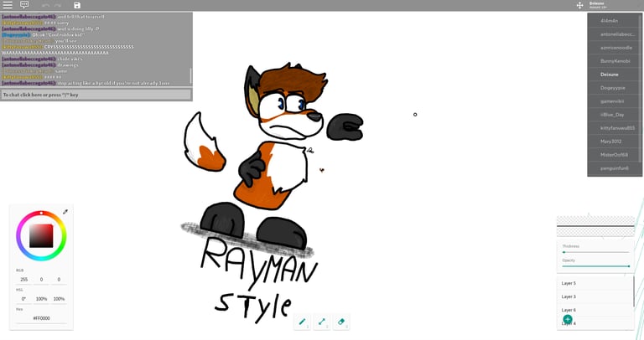Click the undo arrow
Image resolution: width=644 pixels, height=340 pixels.
pos(45,5)
